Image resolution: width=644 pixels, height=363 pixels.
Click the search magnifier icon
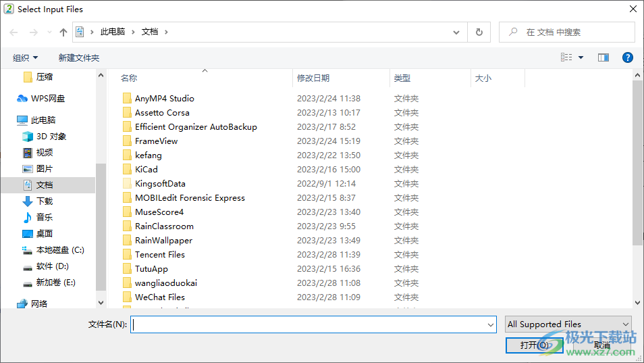coord(513,32)
